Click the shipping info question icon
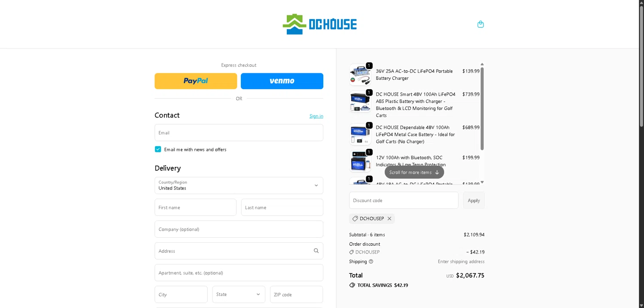Viewport: 644px width, 308px height. pos(371,261)
